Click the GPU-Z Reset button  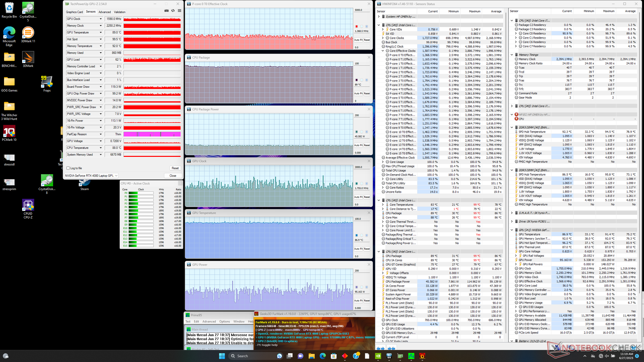coord(175,168)
